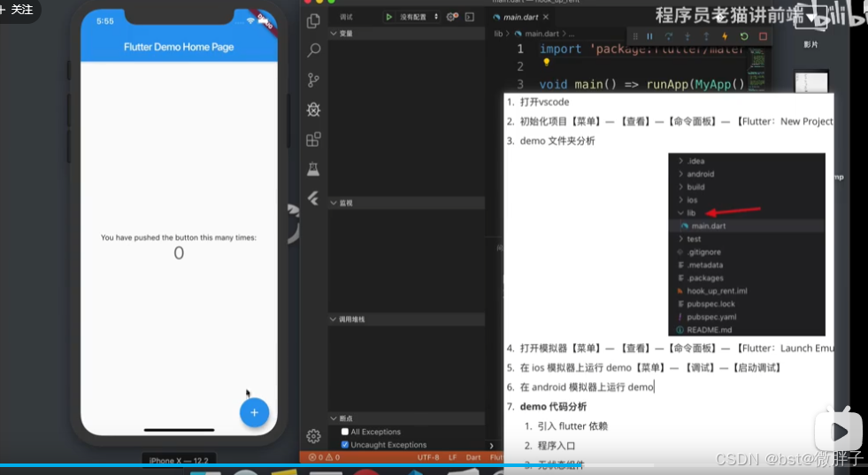The image size is (868, 475).
Task: Stop debugging with the red square
Action: click(x=763, y=36)
